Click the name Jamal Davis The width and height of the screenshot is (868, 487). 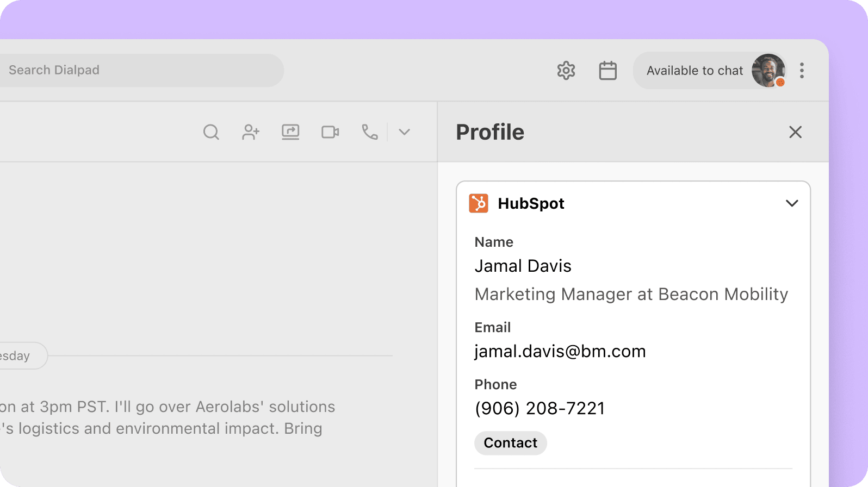(x=523, y=266)
